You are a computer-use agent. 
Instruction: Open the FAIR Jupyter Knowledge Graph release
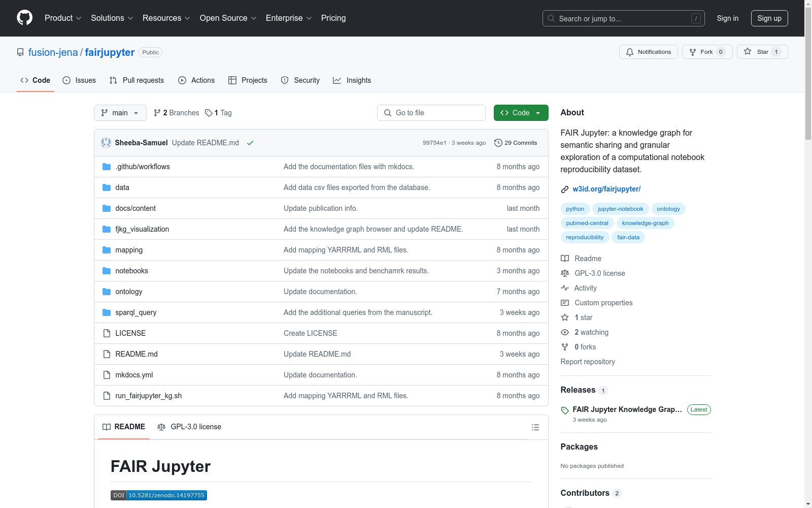[x=627, y=409]
